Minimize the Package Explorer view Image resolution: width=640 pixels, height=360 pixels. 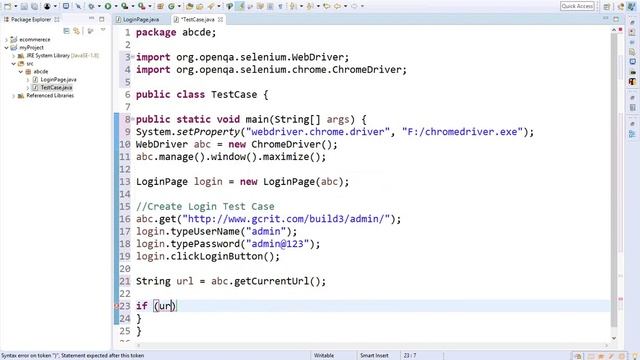point(91,19)
